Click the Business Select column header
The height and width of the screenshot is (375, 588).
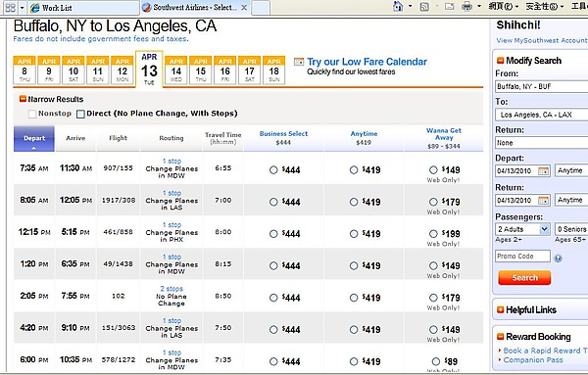click(x=283, y=134)
